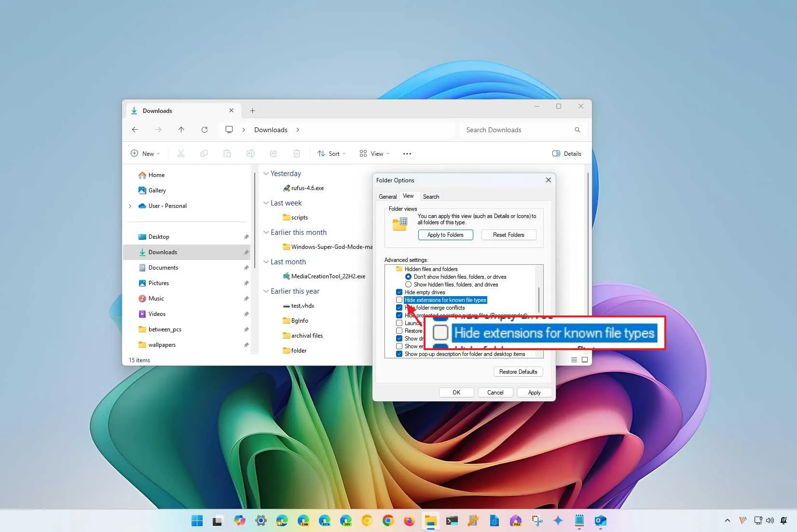Switch to the Search tab in Folder Options
This screenshot has height=532, width=797.
430,196
